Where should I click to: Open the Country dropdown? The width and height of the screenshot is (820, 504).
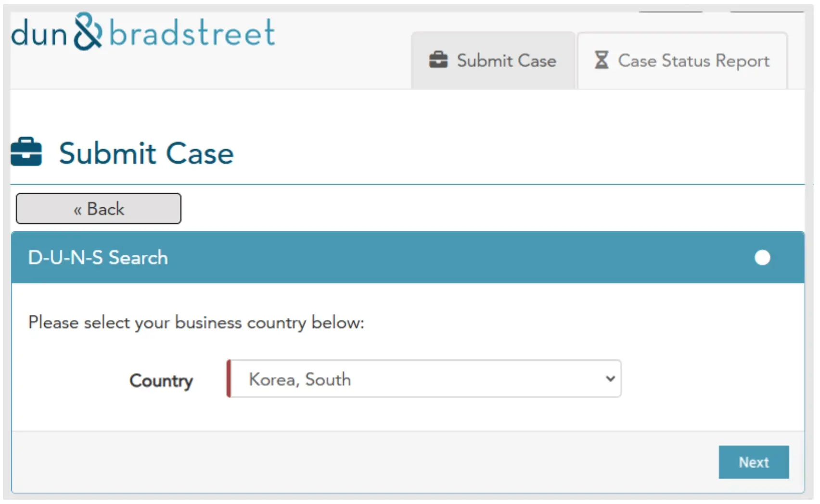point(424,379)
